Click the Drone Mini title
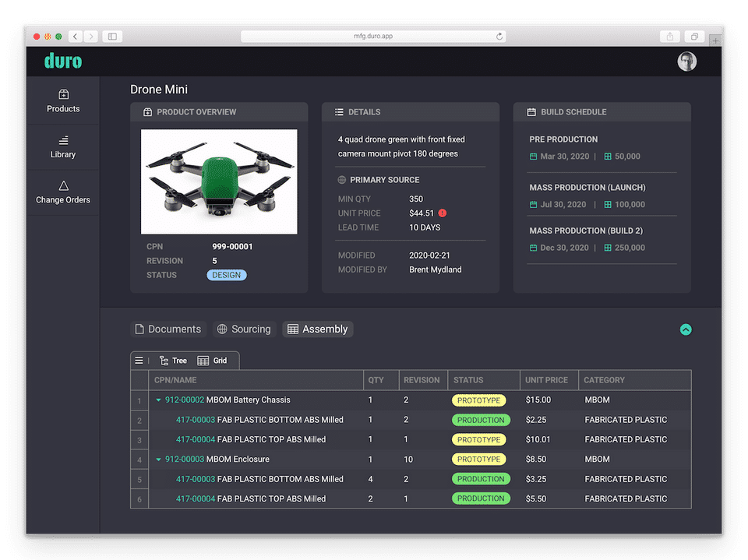Screen dimensions: 748x560 159,90
